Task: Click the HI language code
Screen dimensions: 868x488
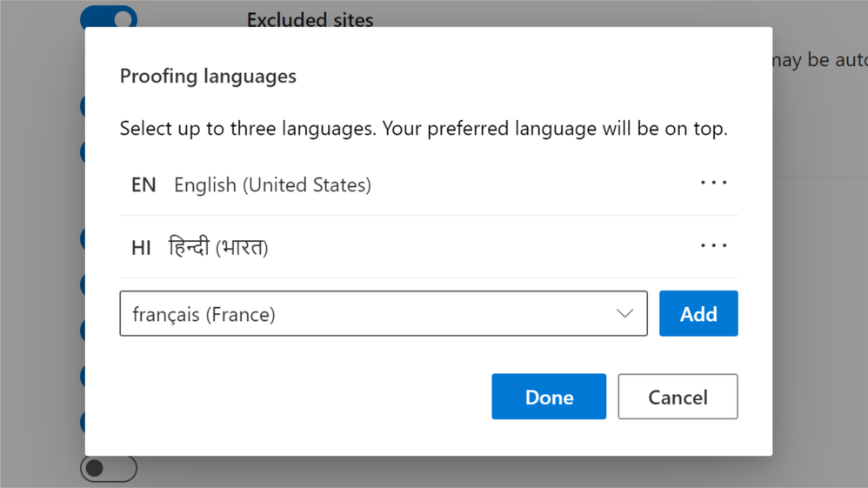Action: [141, 248]
